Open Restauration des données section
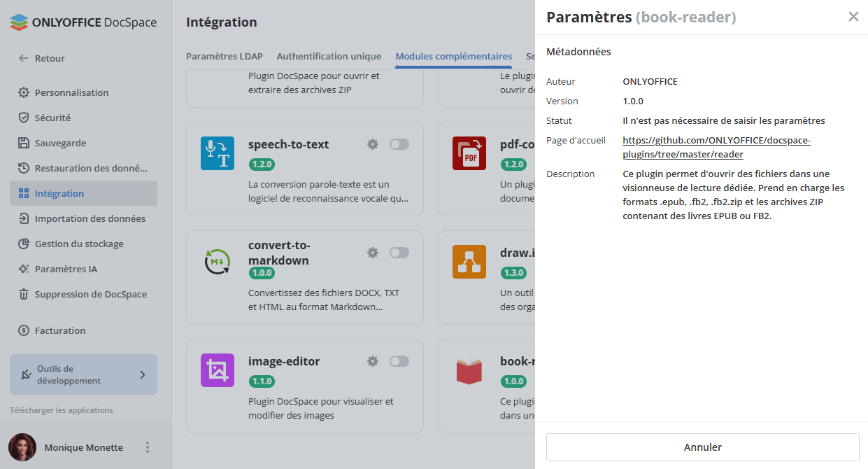This screenshot has width=868, height=469. [83, 168]
